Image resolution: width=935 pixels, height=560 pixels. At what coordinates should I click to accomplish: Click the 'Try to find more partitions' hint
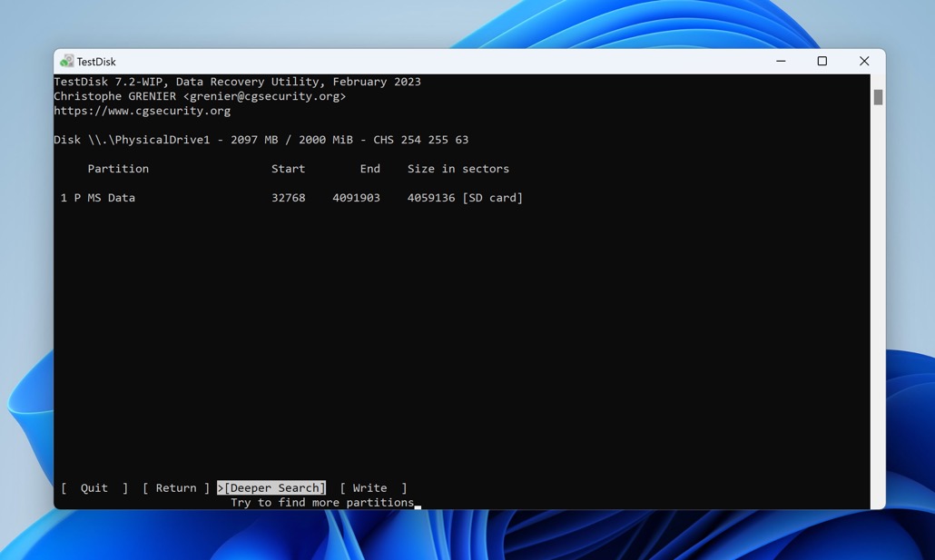pyautogui.click(x=322, y=503)
